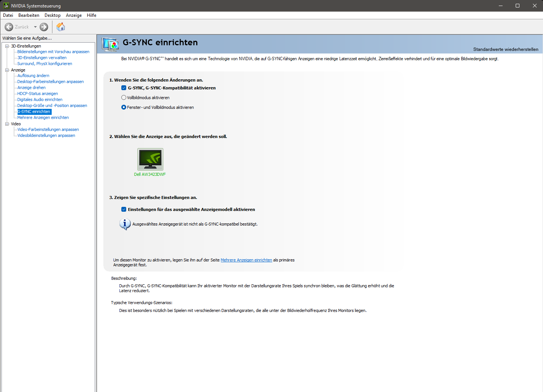Collapse the Video tree node

point(7,124)
